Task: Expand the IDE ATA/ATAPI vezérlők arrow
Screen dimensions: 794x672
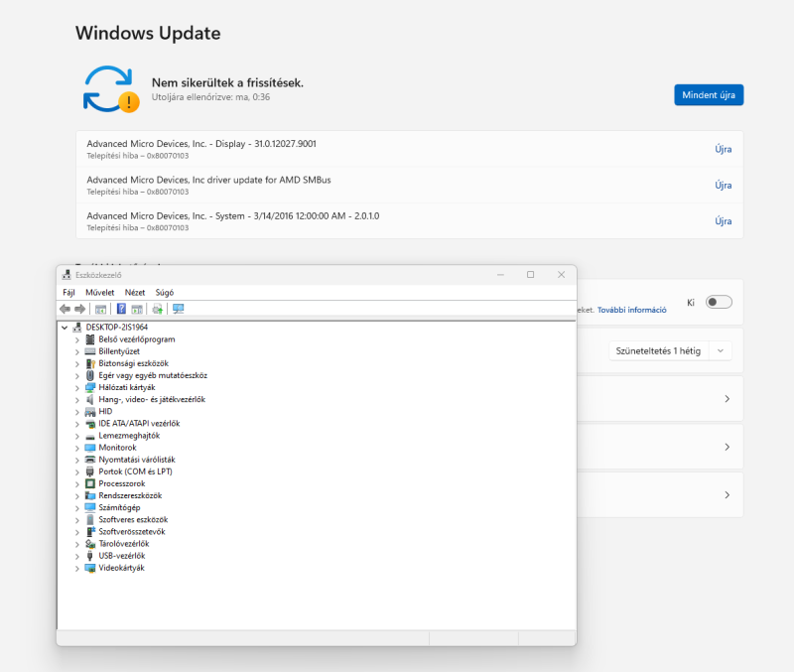Action: point(77,424)
